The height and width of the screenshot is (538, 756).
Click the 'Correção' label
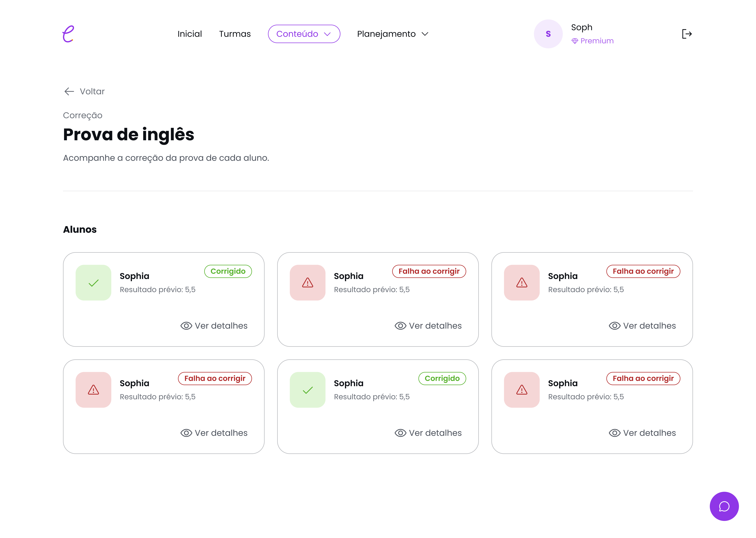[83, 115]
